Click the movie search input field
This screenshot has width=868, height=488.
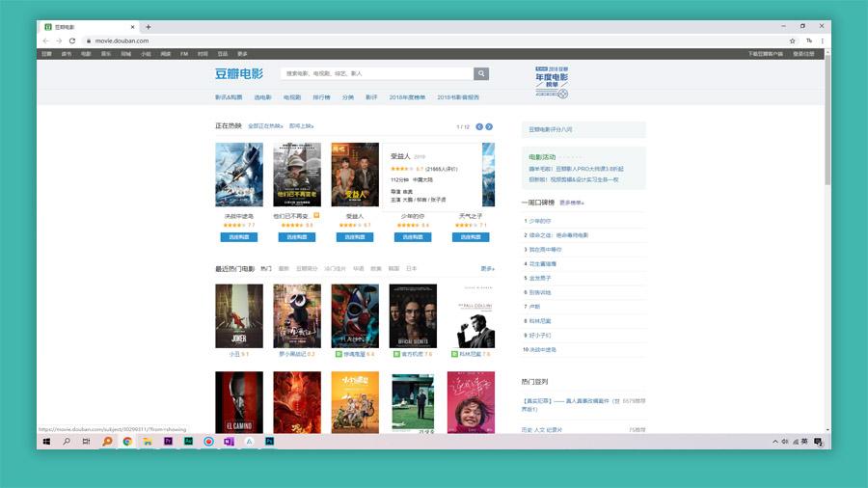pos(377,73)
